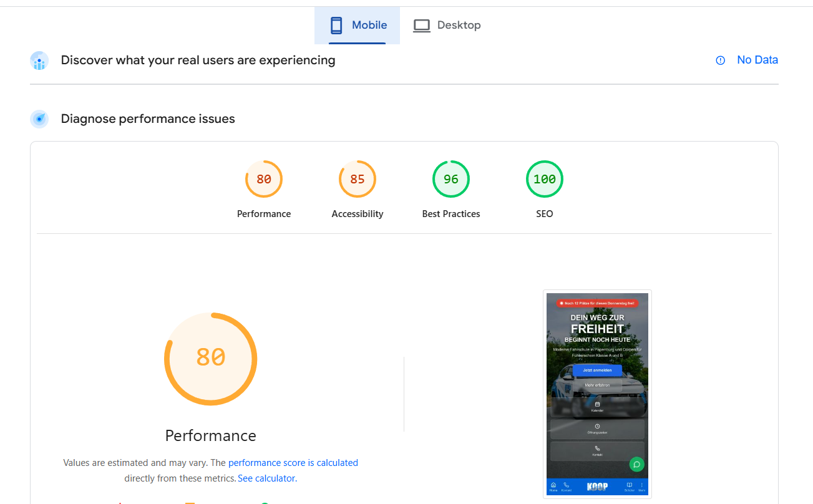Click the real users experience icon

coord(39,61)
